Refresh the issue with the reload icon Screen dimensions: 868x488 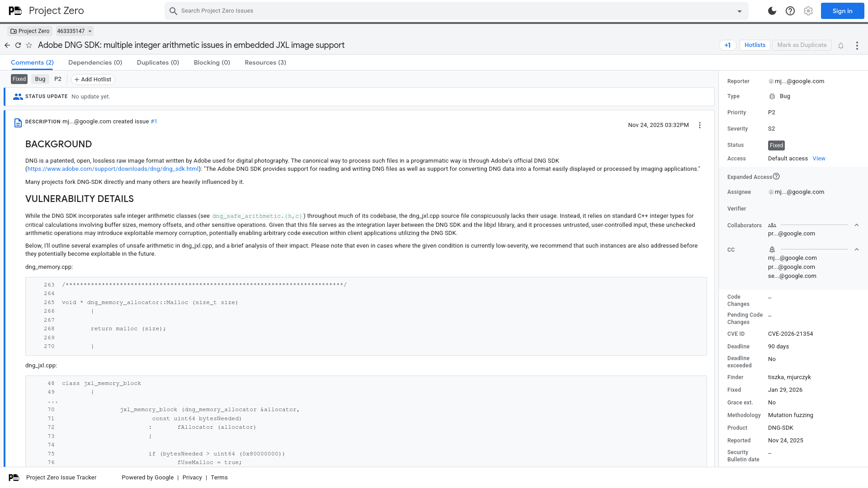(x=18, y=45)
